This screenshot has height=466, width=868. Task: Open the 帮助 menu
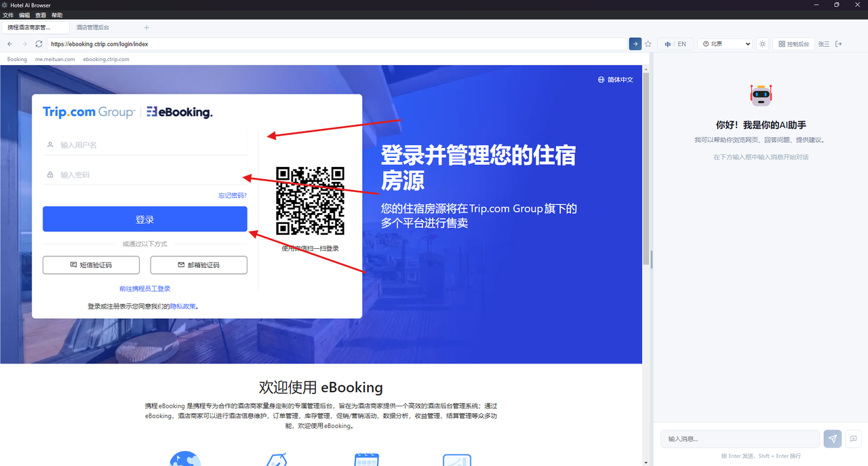point(57,15)
